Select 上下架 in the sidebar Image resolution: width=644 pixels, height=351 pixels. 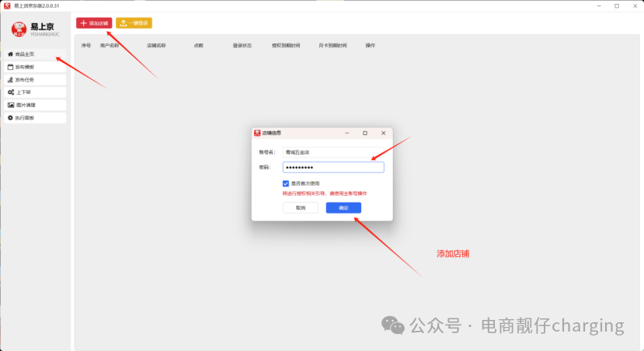[35, 92]
